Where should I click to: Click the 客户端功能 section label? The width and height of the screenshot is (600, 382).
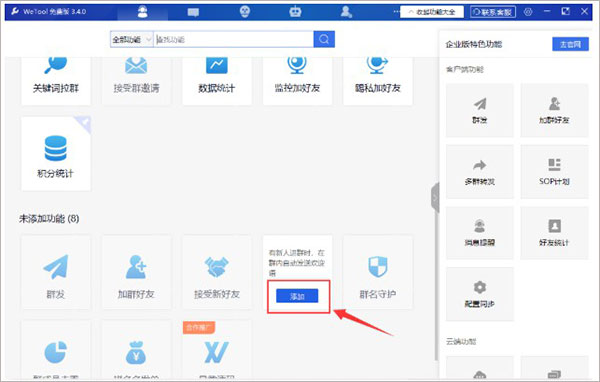465,69
